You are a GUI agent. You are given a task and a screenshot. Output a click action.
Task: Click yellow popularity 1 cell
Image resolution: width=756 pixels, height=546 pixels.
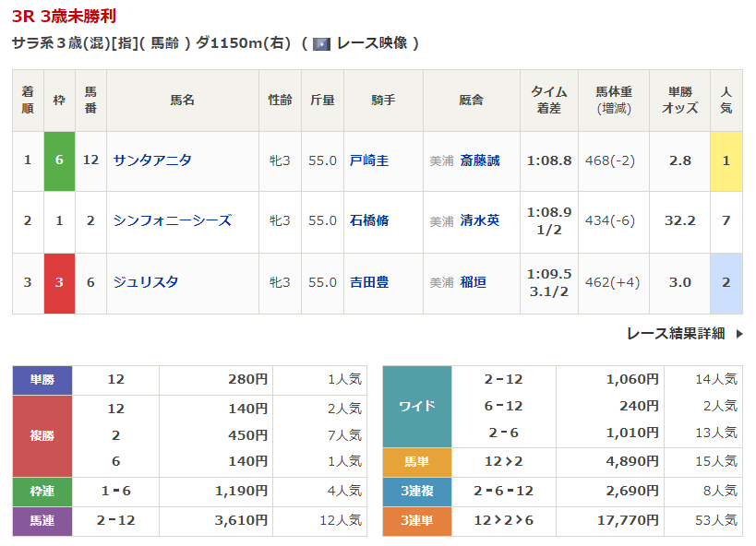click(x=726, y=161)
